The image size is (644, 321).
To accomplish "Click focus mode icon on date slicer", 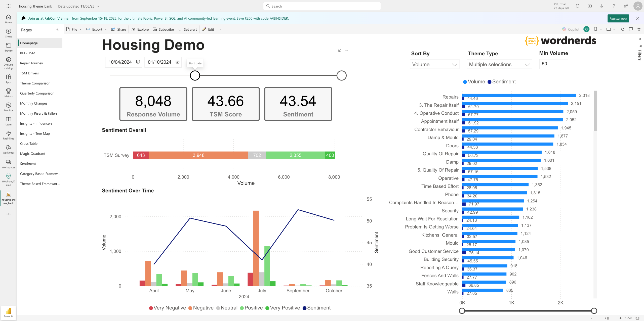I will 340,50.
